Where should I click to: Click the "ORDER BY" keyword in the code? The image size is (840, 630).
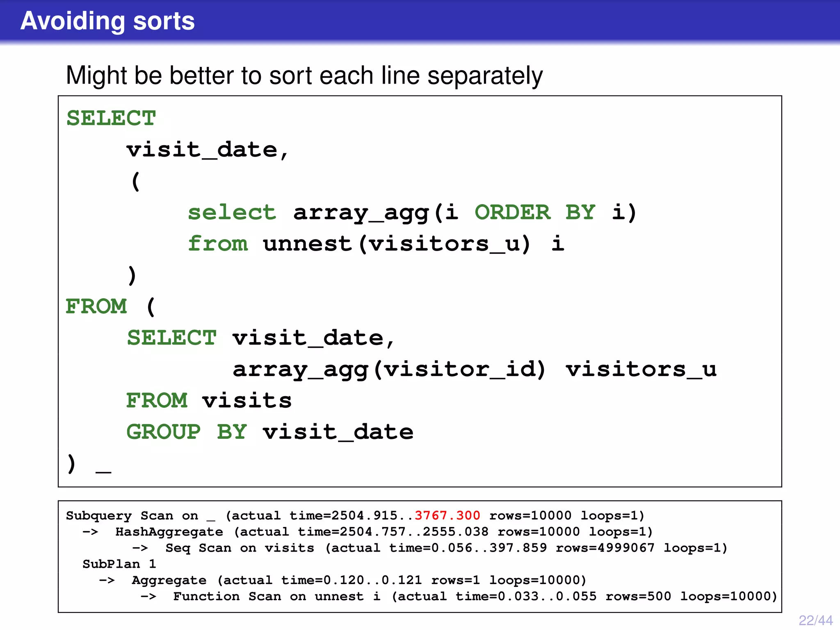(x=535, y=212)
